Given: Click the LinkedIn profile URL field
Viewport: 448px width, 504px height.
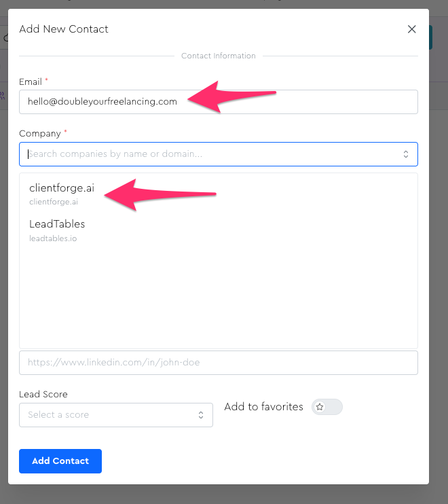Looking at the screenshot, I should coord(218,363).
